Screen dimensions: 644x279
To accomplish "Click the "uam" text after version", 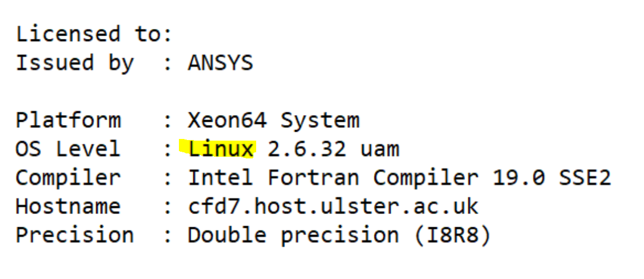I will pos(379,149).
